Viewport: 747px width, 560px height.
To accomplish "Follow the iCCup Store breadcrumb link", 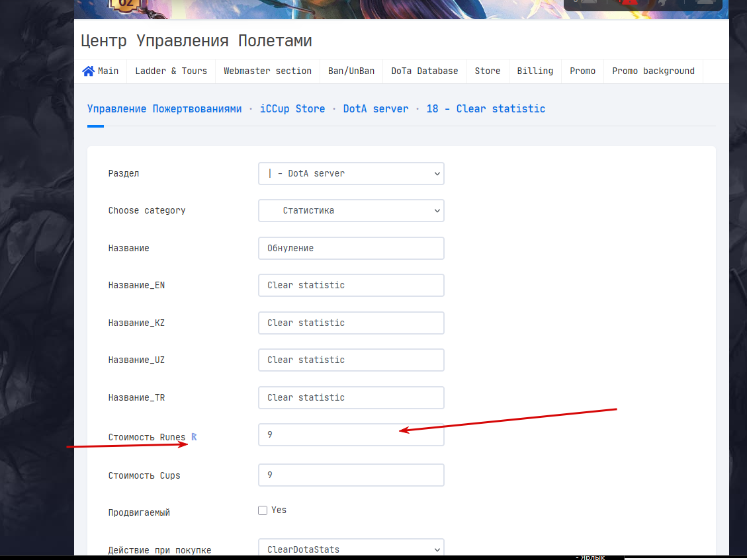I will click(x=292, y=108).
